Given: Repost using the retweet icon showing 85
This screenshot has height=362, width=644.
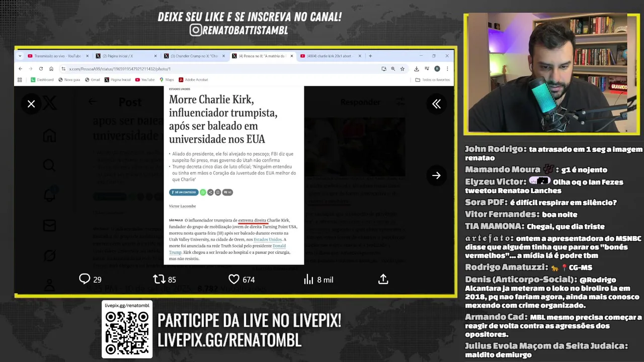Looking at the screenshot, I should point(159,279).
